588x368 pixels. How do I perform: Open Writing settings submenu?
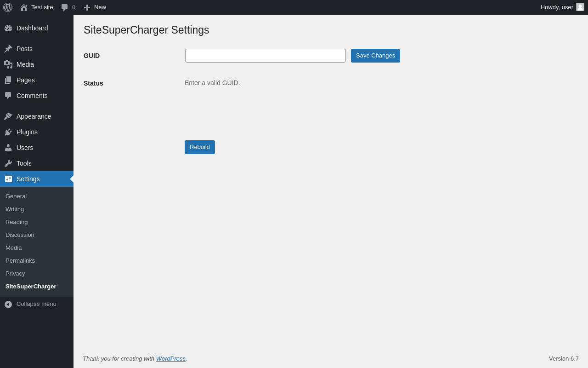37,209
